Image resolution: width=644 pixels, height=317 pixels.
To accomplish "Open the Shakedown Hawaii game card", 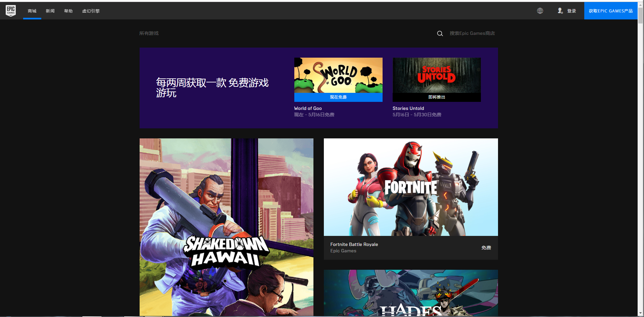I will click(x=227, y=227).
